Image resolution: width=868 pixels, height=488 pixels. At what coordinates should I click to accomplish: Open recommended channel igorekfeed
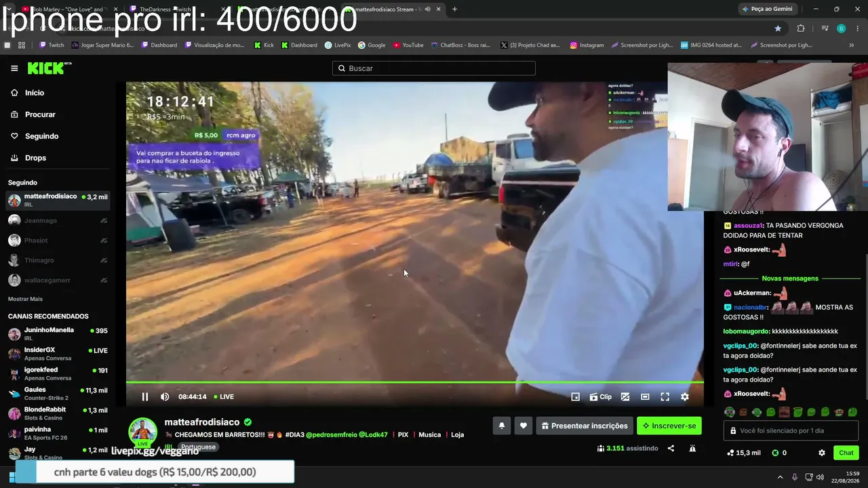click(x=58, y=374)
